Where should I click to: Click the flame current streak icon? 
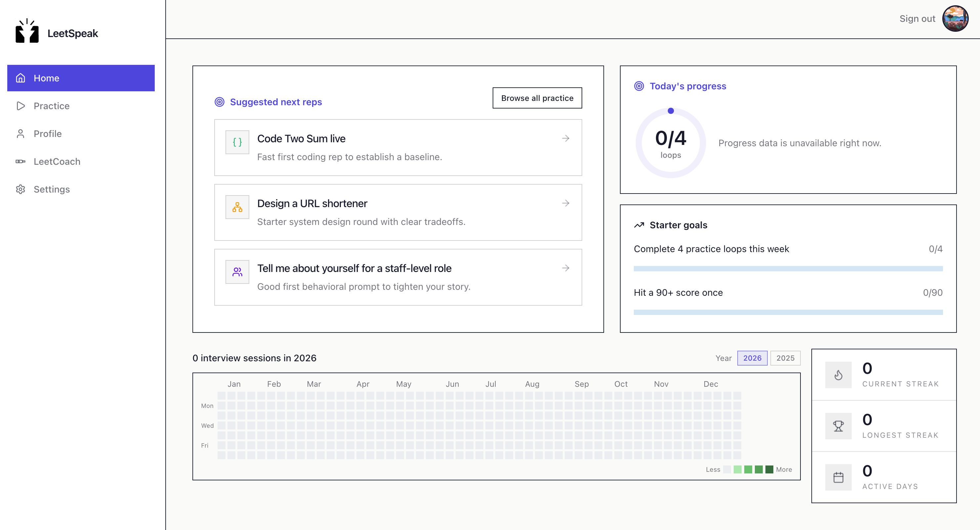pos(838,375)
